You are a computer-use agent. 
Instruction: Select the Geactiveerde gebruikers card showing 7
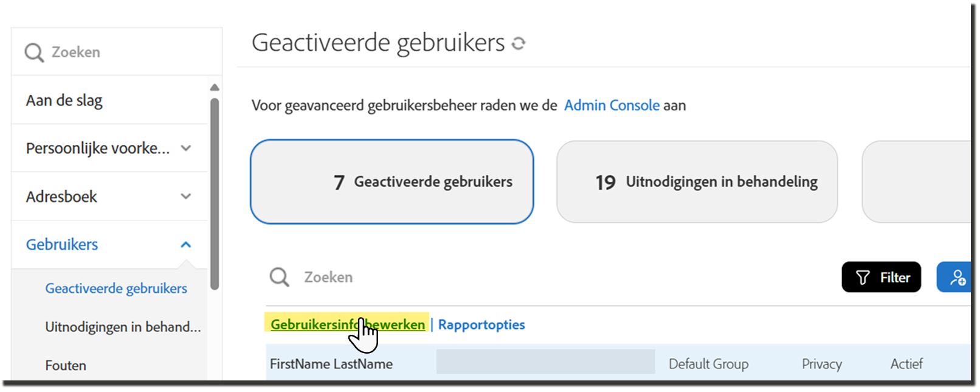[392, 181]
